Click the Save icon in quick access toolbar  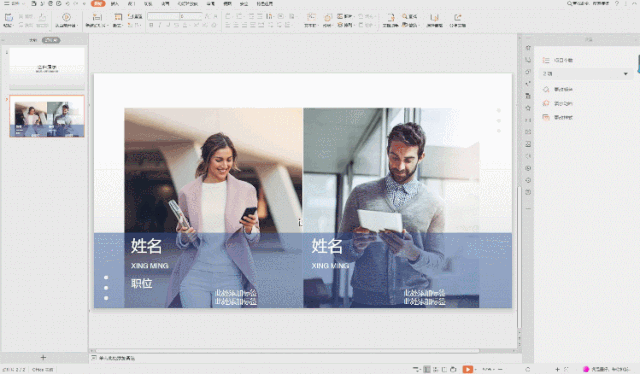pyautogui.click(x=33, y=4)
